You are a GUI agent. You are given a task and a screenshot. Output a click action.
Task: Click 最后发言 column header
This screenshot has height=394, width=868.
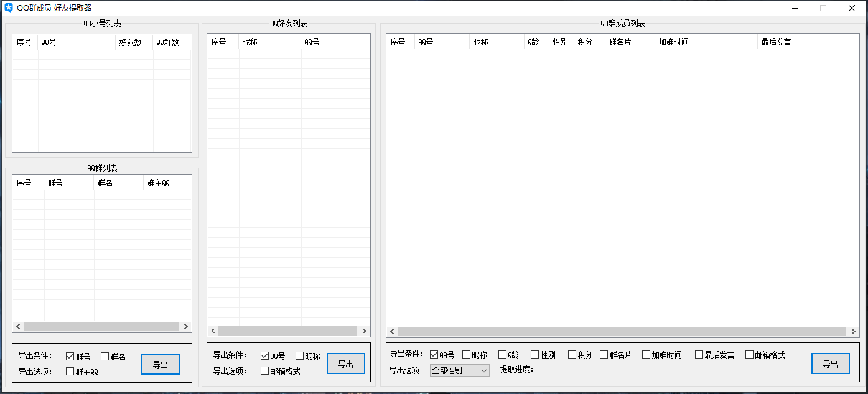808,42
